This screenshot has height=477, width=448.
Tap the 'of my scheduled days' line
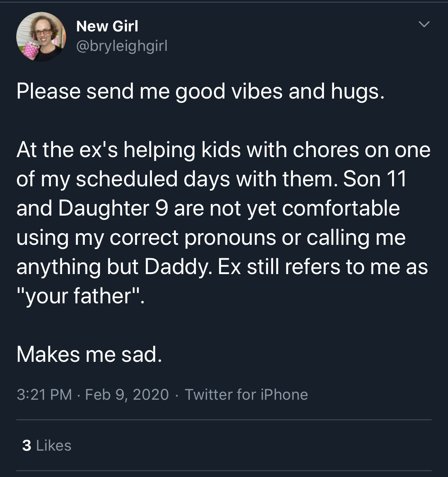pos(212,179)
